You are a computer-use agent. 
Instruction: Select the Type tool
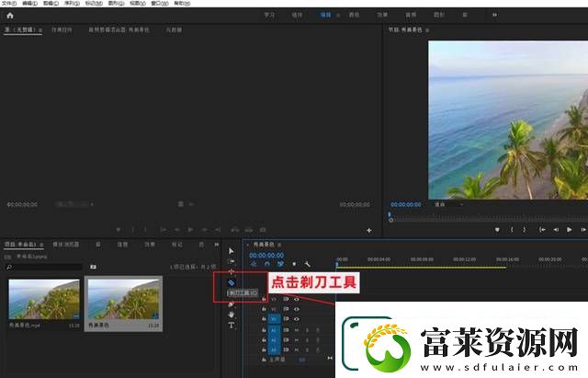231,325
